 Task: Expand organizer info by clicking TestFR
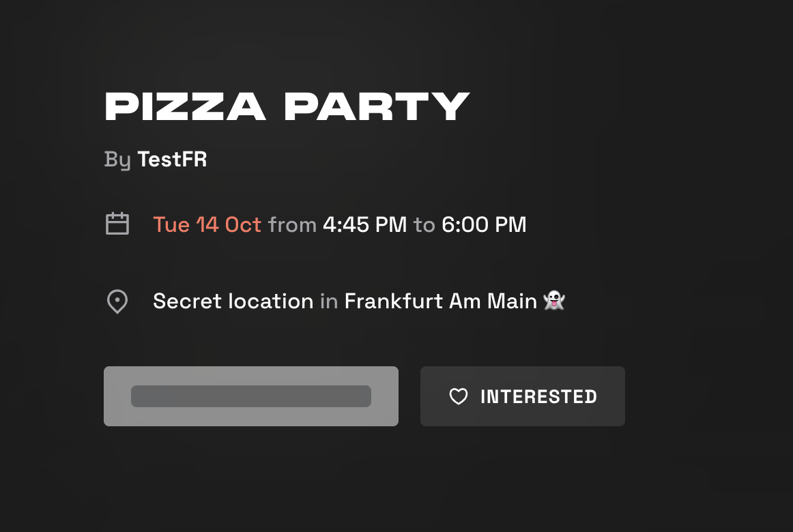[x=172, y=159]
